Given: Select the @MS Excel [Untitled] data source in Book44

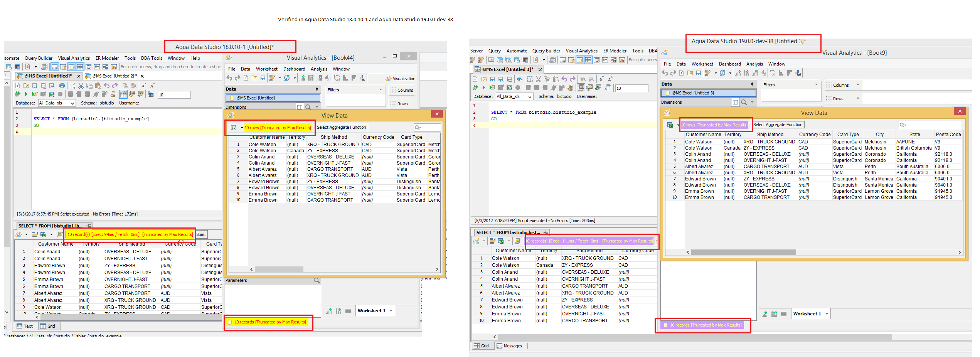Looking at the screenshot, I should pos(273,98).
